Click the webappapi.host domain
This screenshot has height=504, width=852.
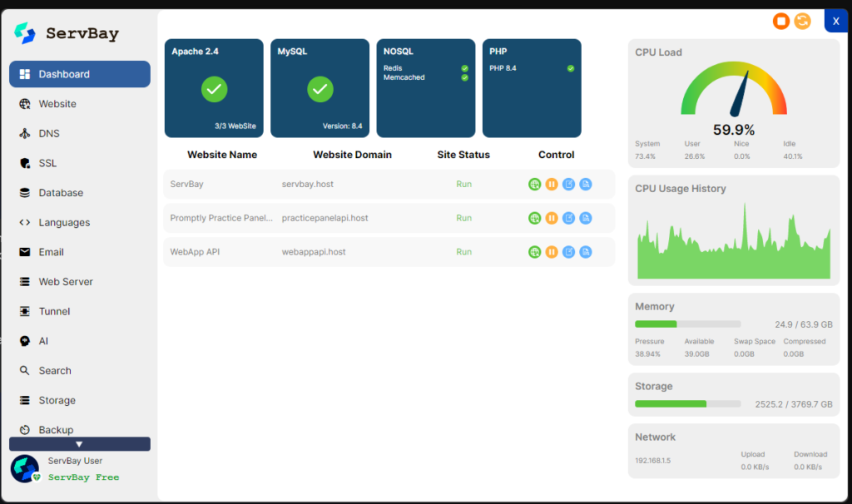(314, 252)
